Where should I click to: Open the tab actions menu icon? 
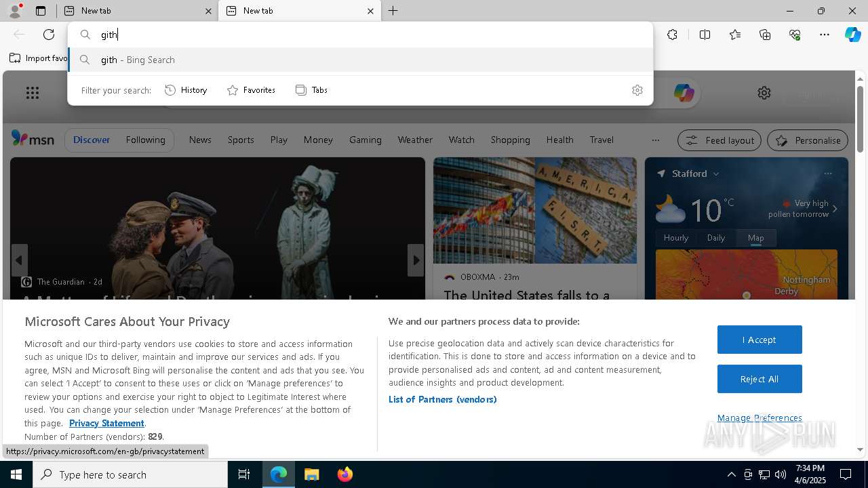(41, 11)
